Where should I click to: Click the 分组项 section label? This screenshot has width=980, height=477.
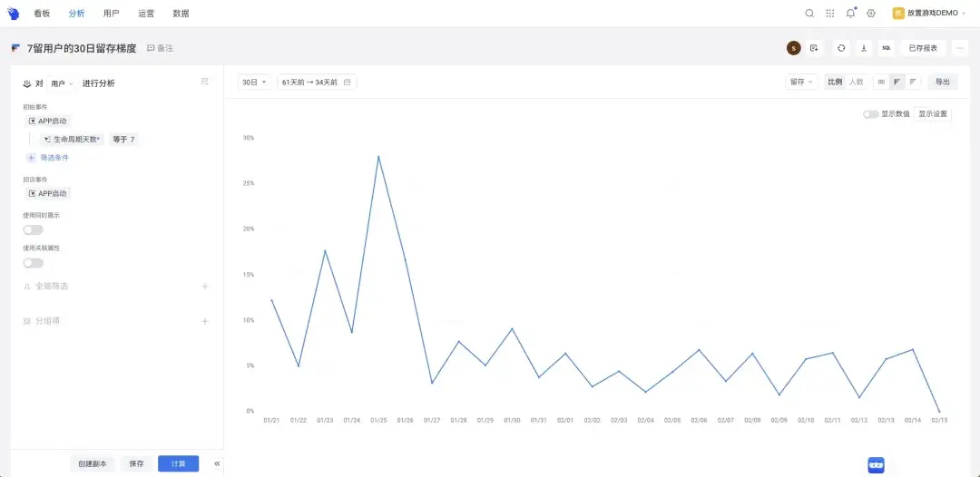pos(47,321)
